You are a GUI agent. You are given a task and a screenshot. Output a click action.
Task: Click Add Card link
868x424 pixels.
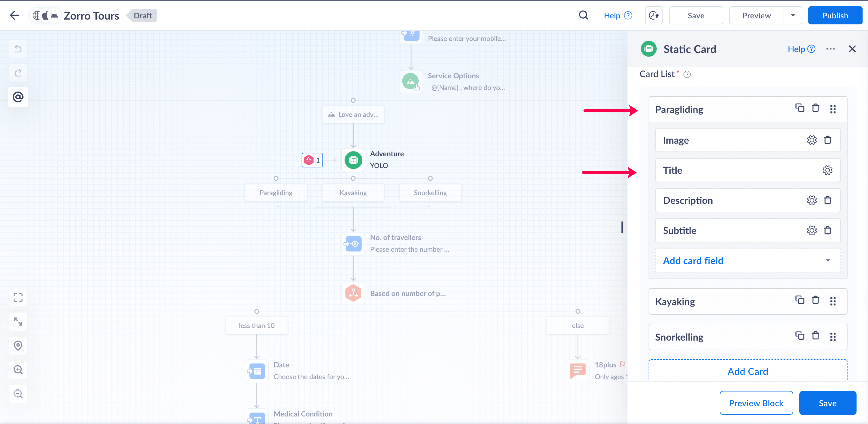click(747, 372)
